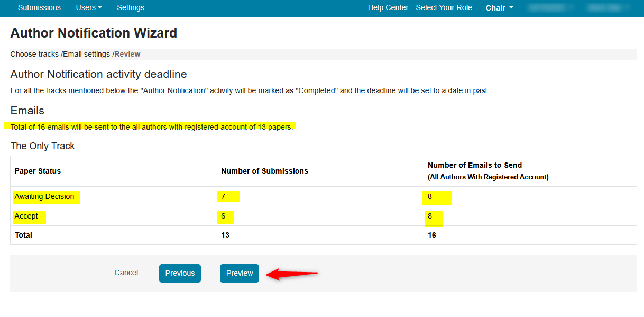The height and width of the screenshot is (317, 644).
Task: Cancel the Author Notification Wizard
Action: click(x=126, y=273)
